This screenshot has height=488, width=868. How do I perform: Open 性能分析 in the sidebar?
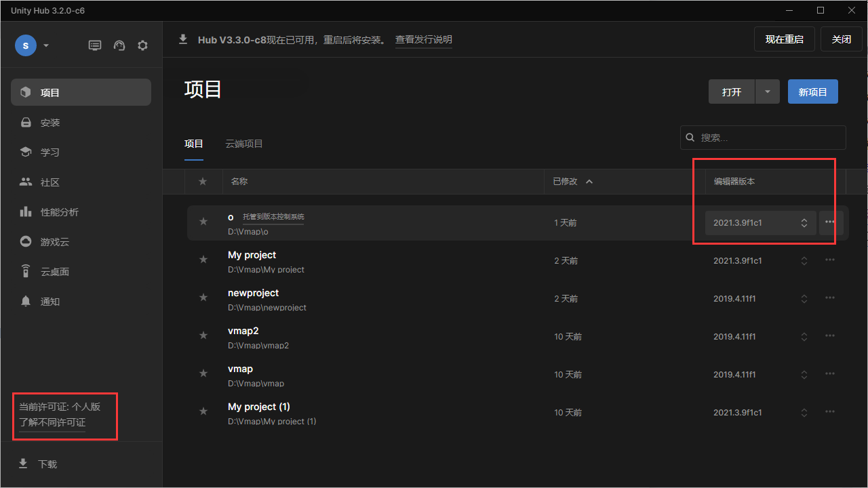pyautogui.click(x=81, y=212)
